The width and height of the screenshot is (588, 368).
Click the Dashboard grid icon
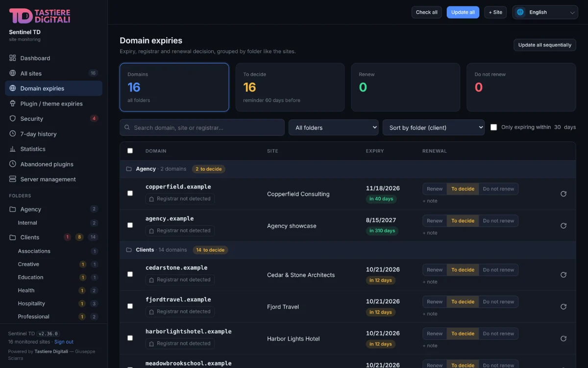(x=13, y=58)
